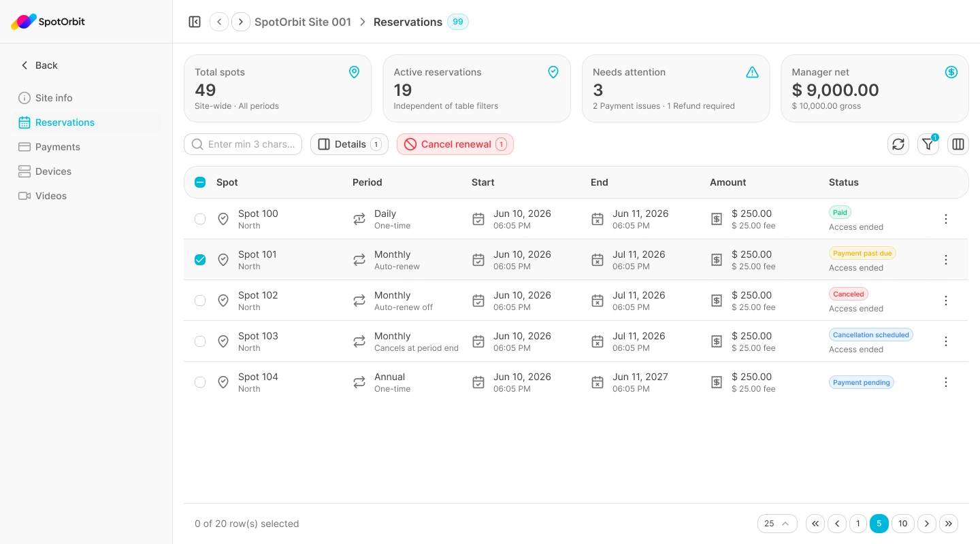Collapse the sidebar panel icon
The width and height of the screenshot is (980, 544).
(195, 22)
